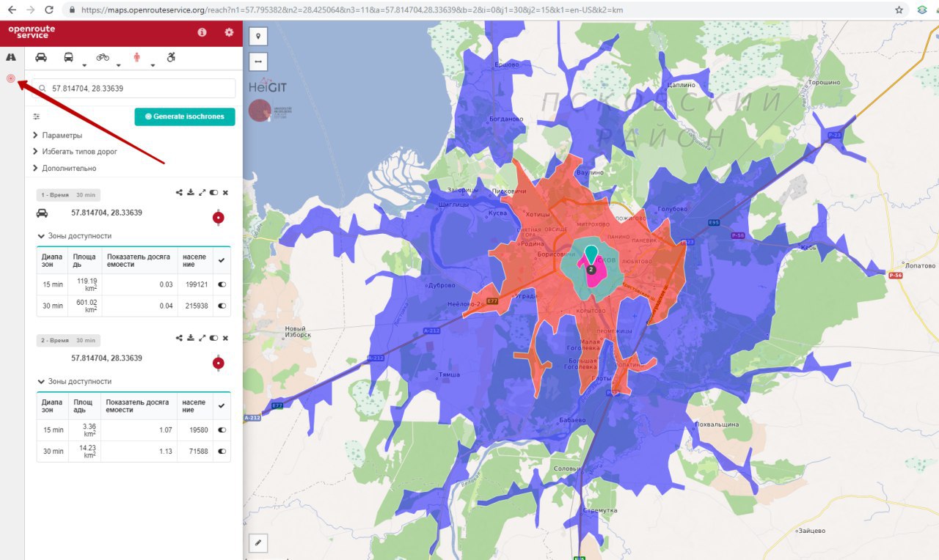Zoom to extent of first isochrone
This screenshot has height=560, width=939.
[202, 193]
